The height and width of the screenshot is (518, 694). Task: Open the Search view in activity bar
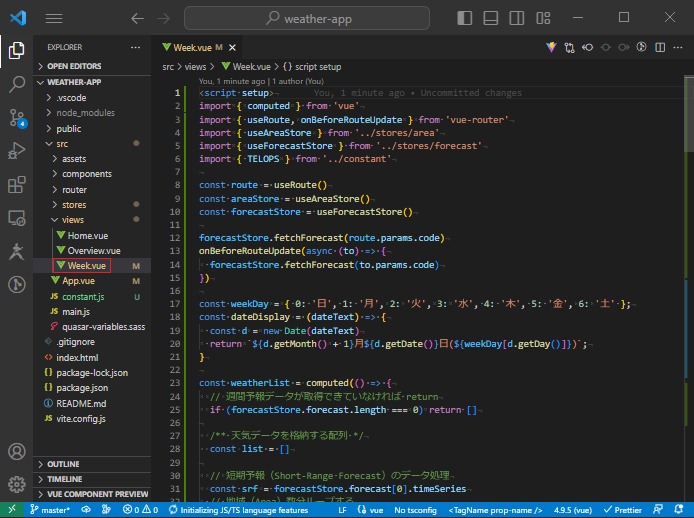[16, 84]
